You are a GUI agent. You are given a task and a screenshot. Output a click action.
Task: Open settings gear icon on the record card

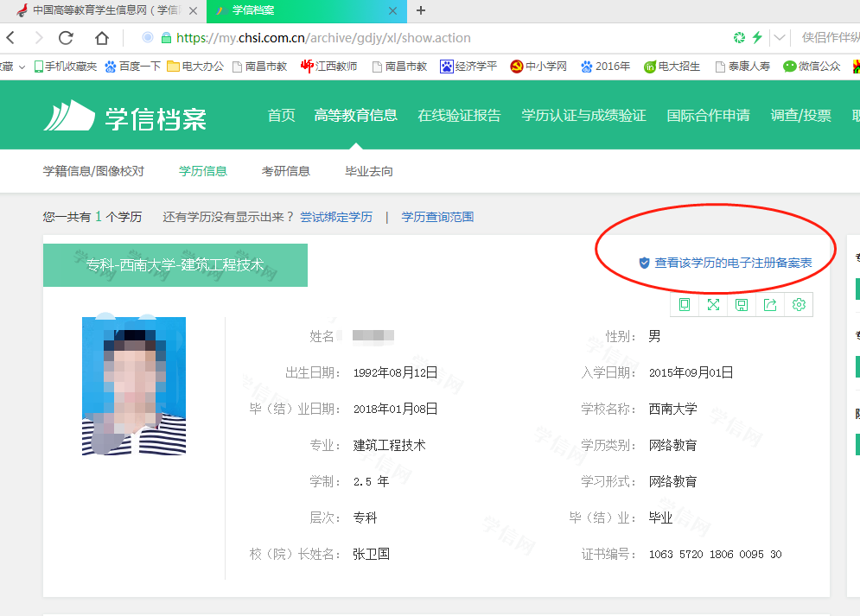799,304
